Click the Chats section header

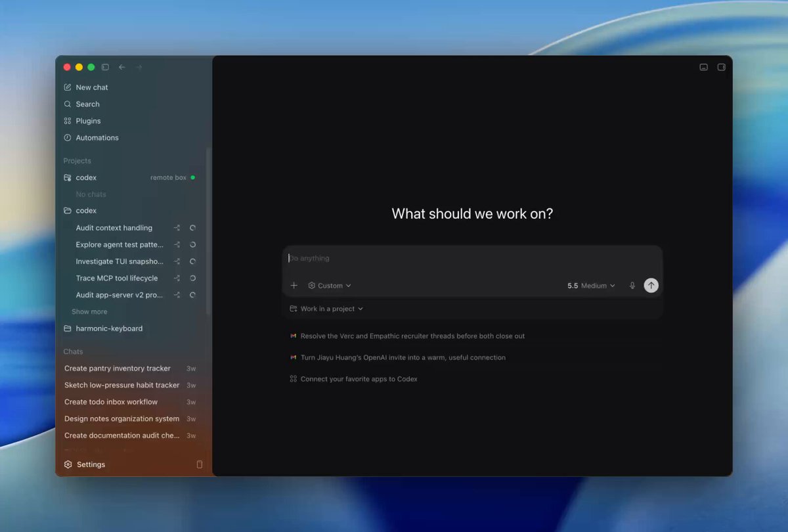(x=73, y=351)
